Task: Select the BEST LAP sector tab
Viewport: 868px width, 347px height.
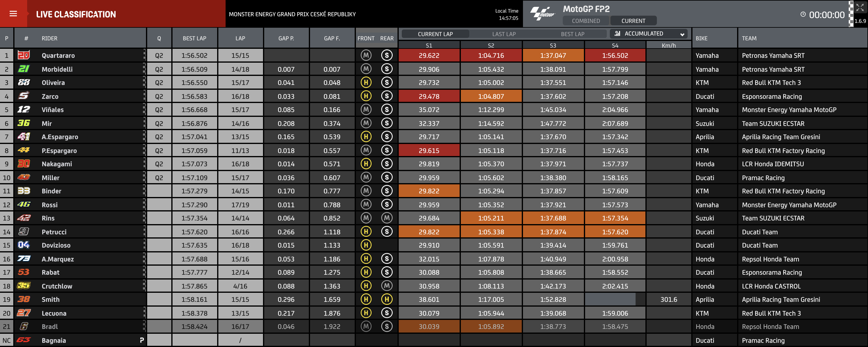Action: pyautogui.click(x=572, y=34)
